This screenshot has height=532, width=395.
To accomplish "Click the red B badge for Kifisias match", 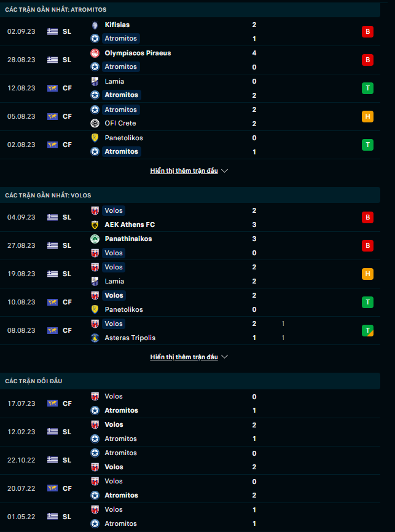I will point(367,31).
